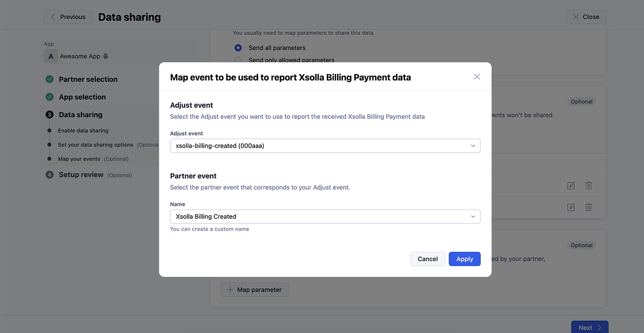This screenshot has width=644, height=333.
Task: Click the Apply button
Action: point(464,259)
